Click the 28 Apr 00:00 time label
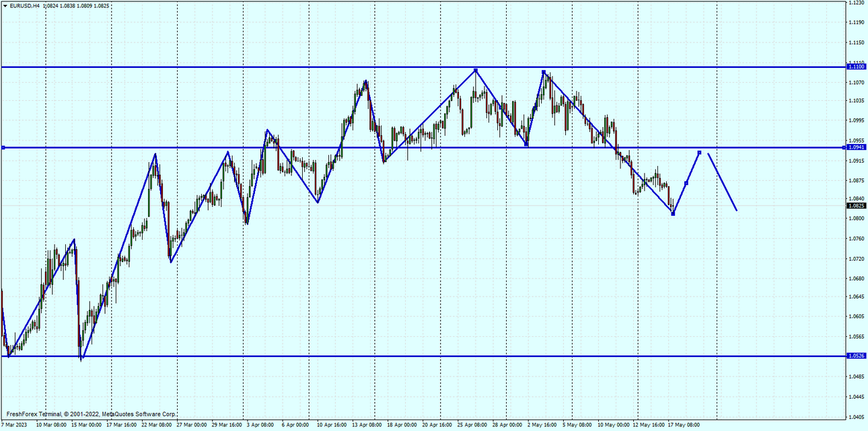The height and width of the screenshot is (431, 868). 507,425
